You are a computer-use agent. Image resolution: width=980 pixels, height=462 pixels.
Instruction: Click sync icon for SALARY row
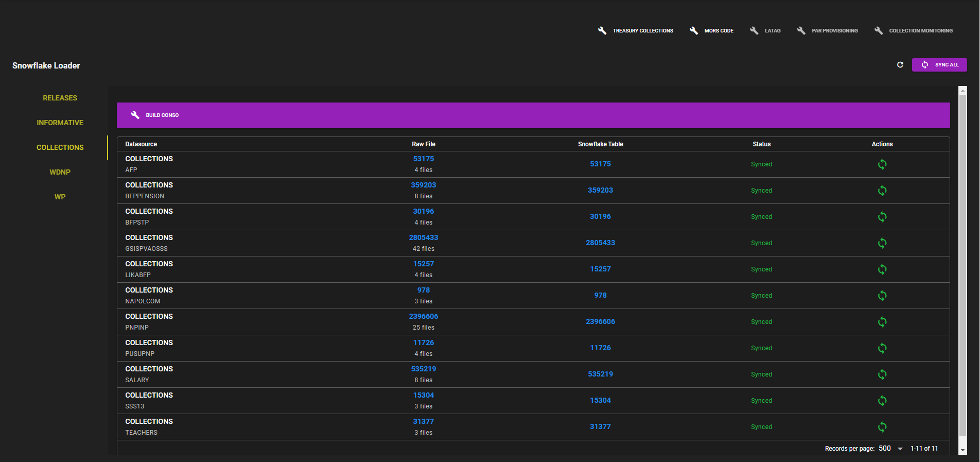point(882,374)
